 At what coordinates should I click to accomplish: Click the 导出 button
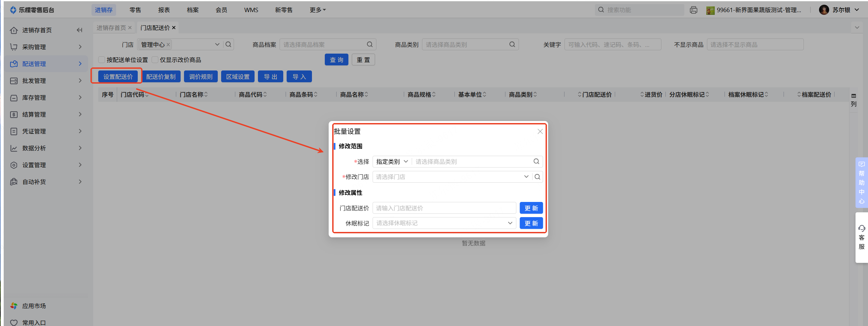270,77
